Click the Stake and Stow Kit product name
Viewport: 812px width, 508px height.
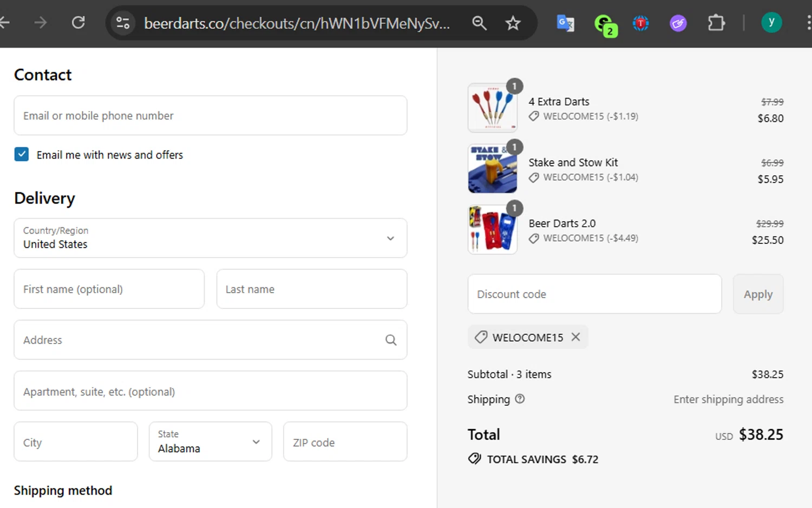573,162
